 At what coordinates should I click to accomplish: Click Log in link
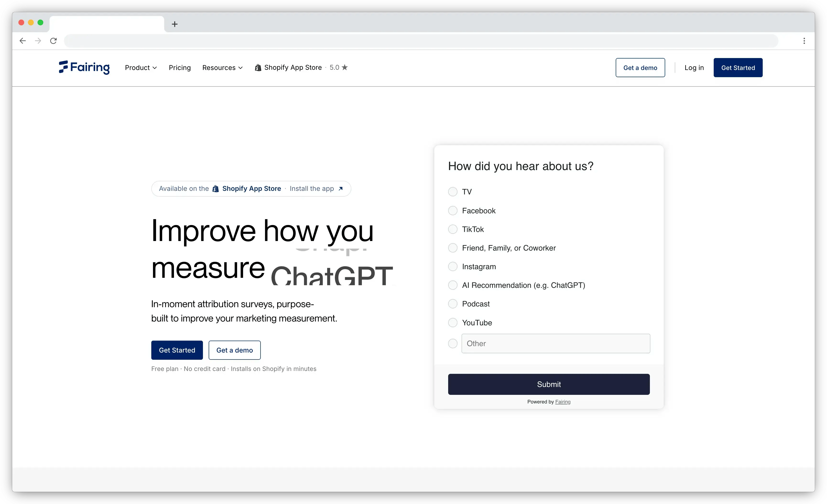[694, 68]
